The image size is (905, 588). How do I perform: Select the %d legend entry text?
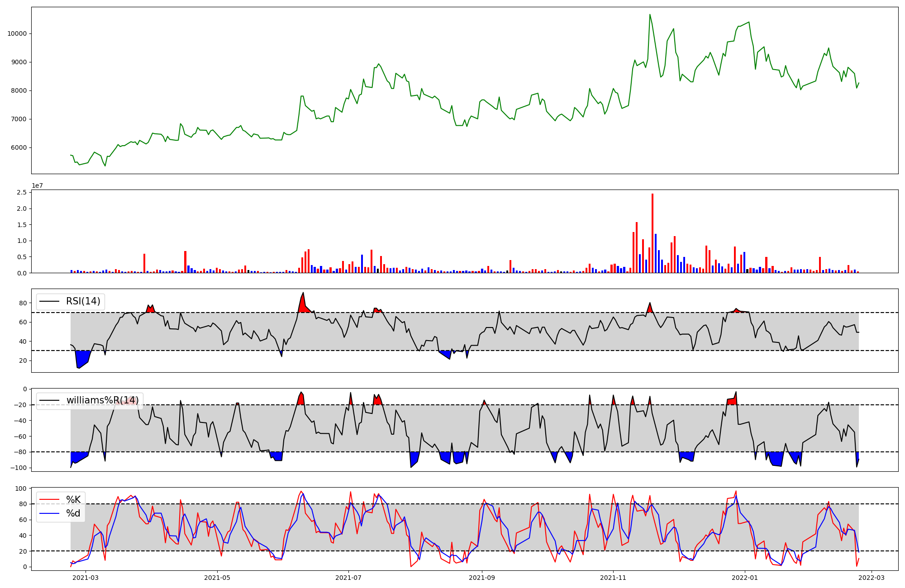coord(73,513)
